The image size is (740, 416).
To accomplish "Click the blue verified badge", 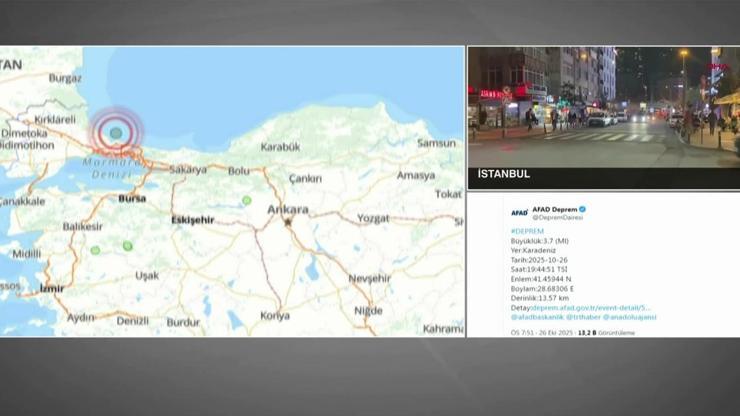I will pos(582,209).
